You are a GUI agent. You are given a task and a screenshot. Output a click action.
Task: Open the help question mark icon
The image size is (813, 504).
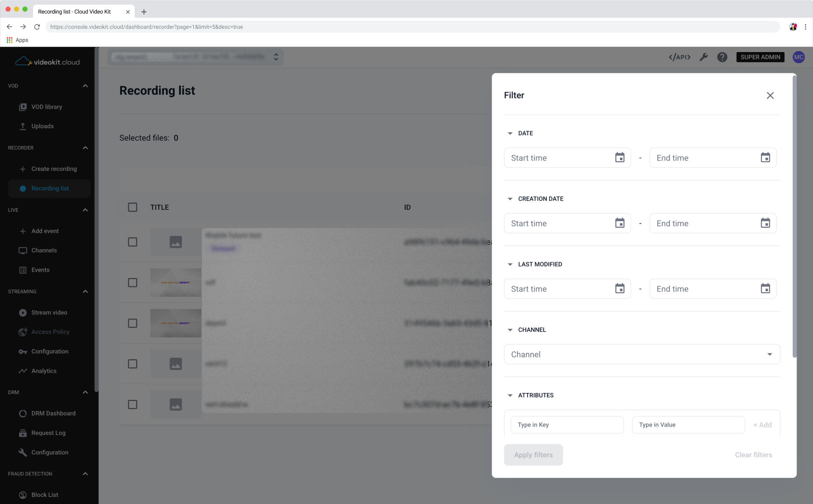[x=722, y=57]
